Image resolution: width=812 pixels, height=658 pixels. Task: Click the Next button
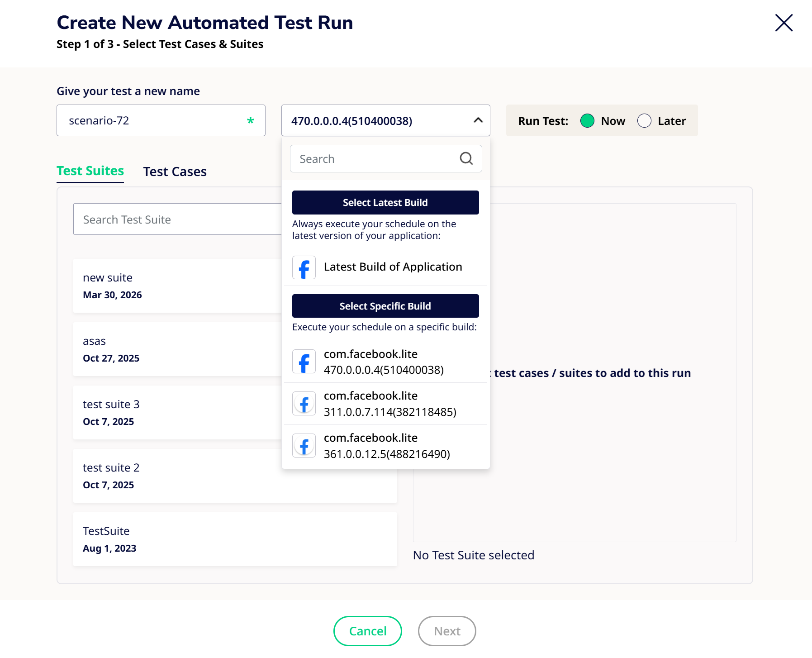(446, 631)
